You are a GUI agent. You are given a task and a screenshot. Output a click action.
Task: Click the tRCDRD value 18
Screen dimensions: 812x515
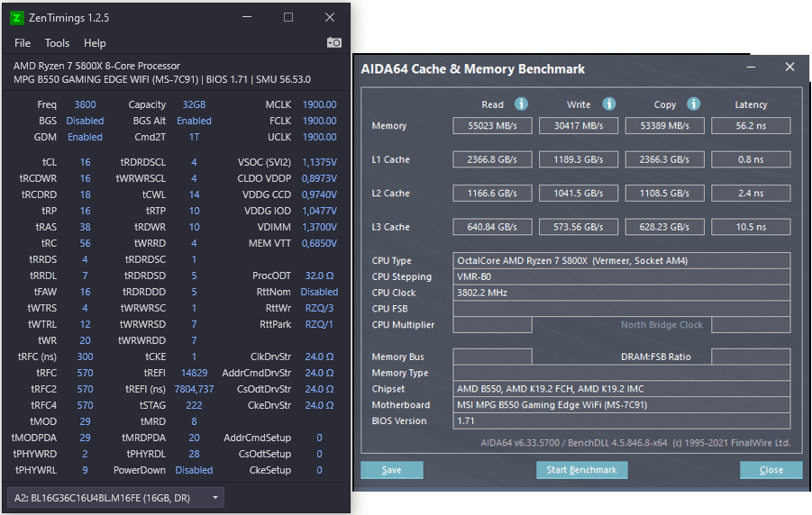[85, 194]
